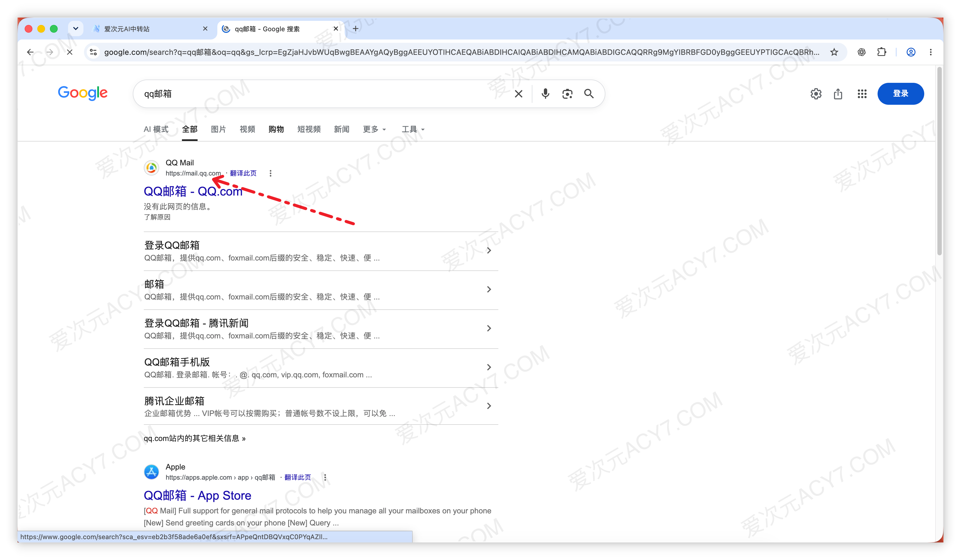961x560 pixels.
Task: Bookmark this page with the star icon
Action: pyautogui.click(x=834, y=52)
